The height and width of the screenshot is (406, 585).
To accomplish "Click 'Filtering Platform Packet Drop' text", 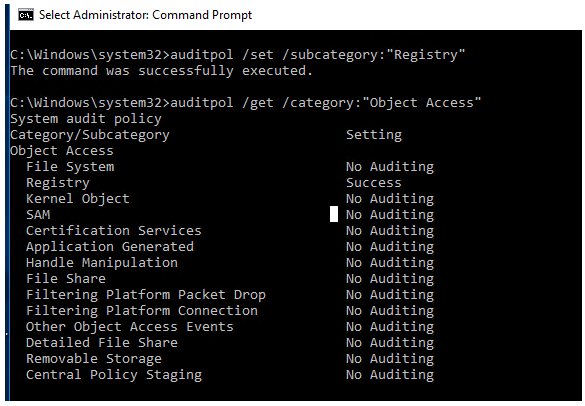I will click(x=146, y=295).
